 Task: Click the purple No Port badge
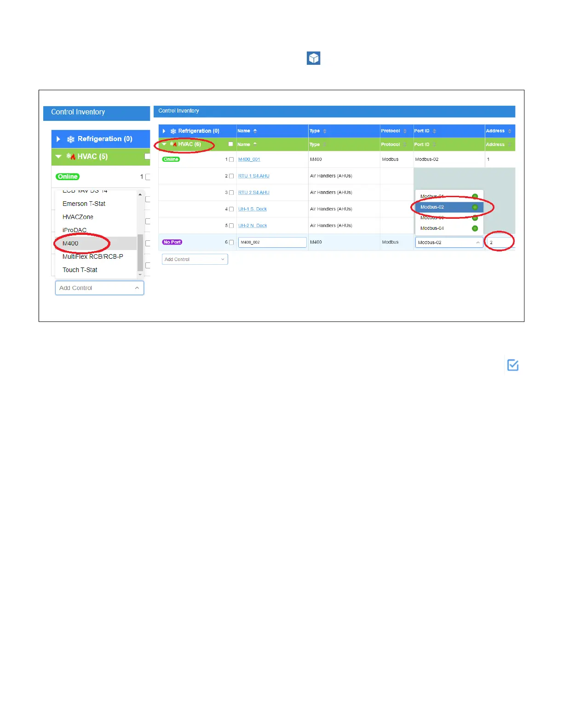click(172, 242)
